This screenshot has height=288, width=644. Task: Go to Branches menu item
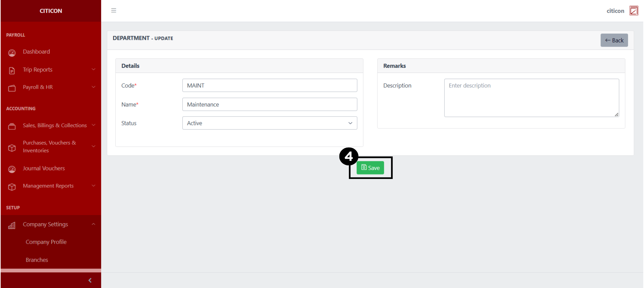[x=37, y=260]
